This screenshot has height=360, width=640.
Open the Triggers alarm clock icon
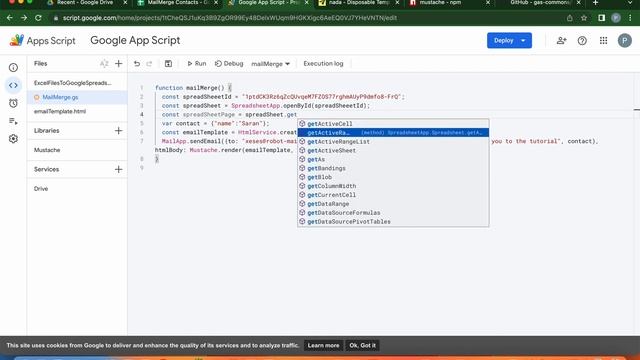coord(13,103)
